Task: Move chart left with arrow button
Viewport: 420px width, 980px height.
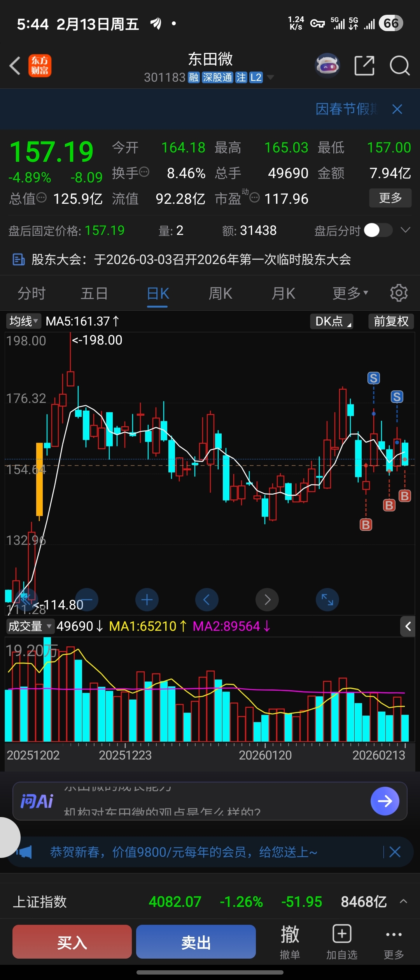Action: click(x=207, y=600)
